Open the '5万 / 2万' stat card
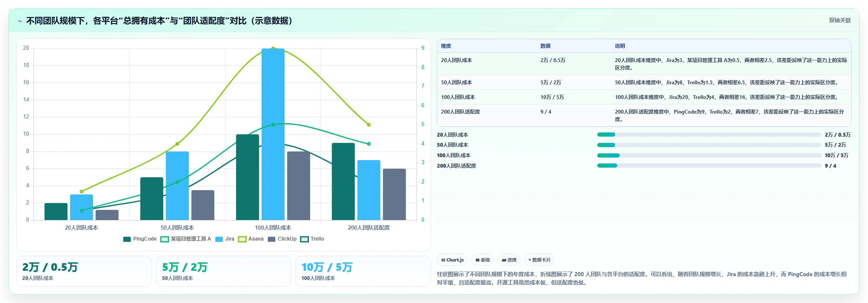Viewport: 868px width, 303px height. tap(223, 271)
